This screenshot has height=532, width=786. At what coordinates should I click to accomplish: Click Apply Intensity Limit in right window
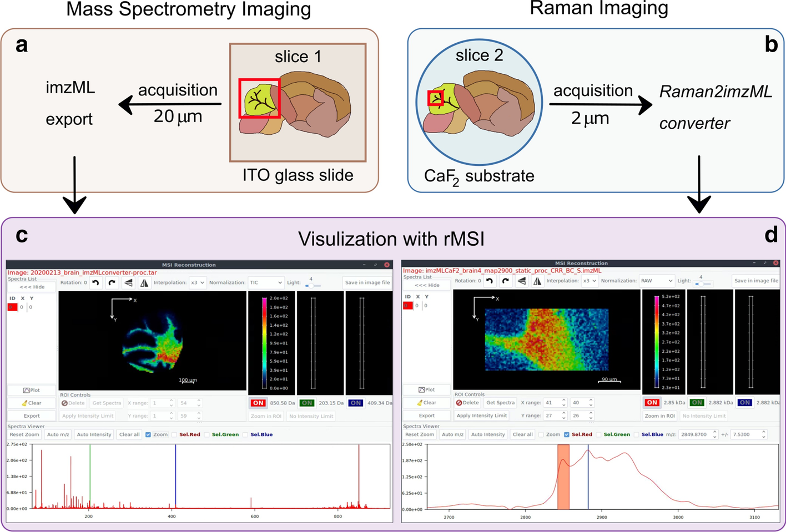tap(482, 416)
